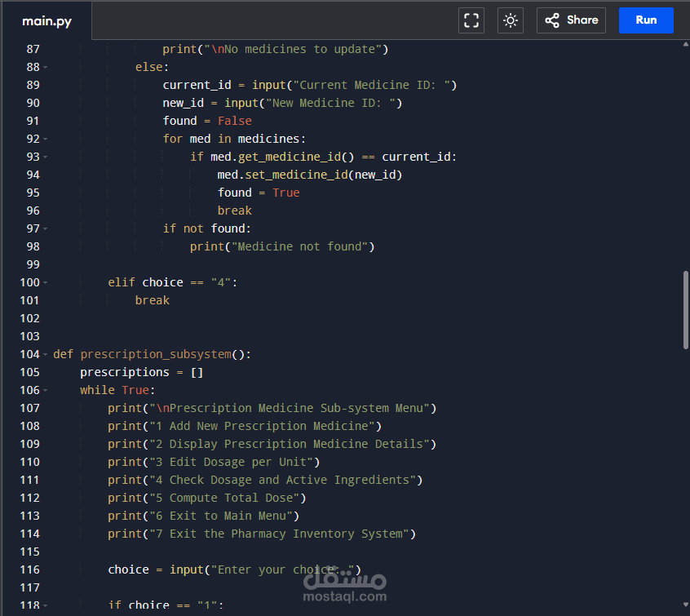The height and width of the screenshot is (616, 690).
Task: Collapse the for loop at line 92
Action: [46, 140]
